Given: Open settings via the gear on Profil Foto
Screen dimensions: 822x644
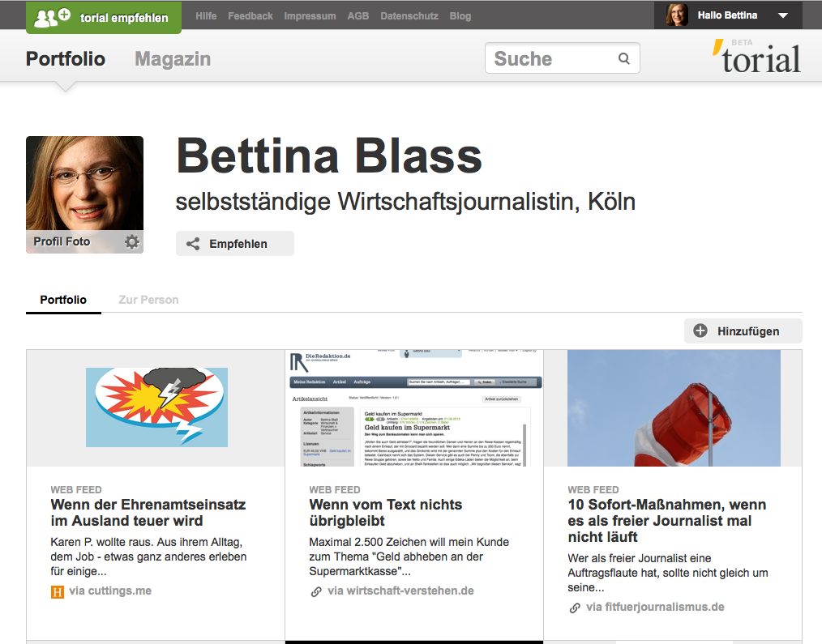Looking at the screenshot, I should pos(131,241).
